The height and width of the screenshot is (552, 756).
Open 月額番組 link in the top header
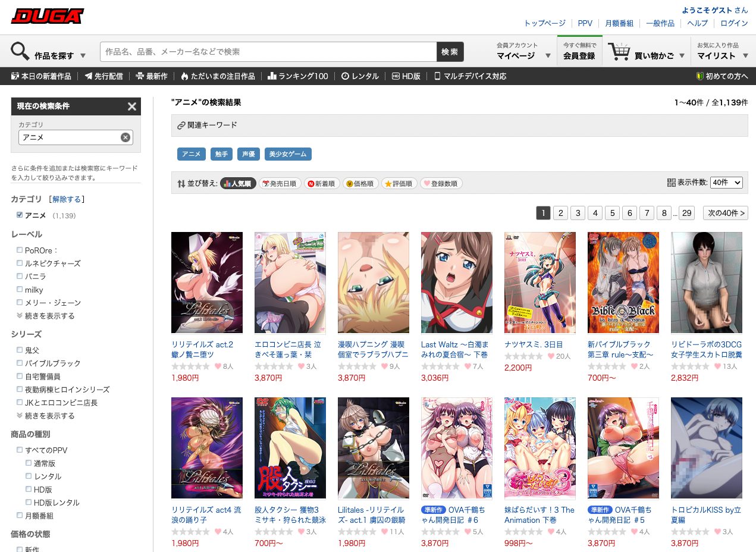(x=620, y=23)
